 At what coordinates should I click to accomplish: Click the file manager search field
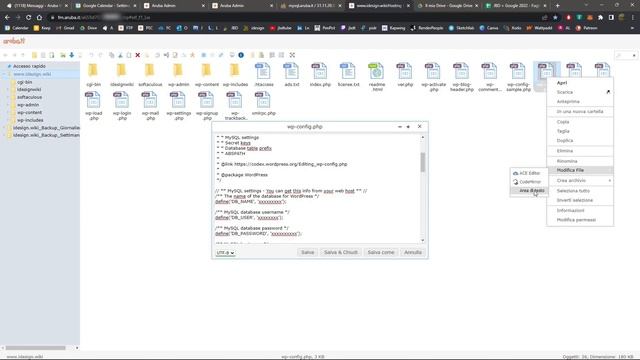click(x=626, y=55)
